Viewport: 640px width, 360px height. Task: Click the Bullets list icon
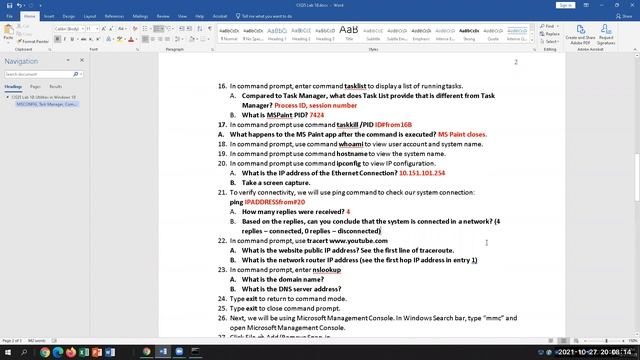coord(145,29)
